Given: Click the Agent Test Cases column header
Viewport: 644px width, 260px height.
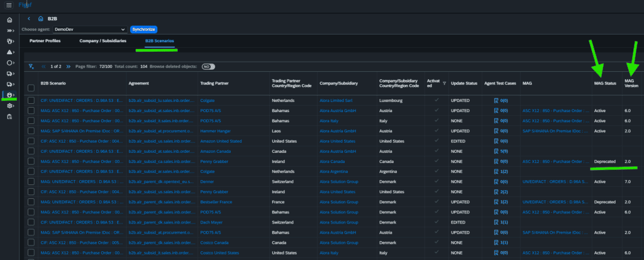Looking at the screenshot, I should (499, 83).
